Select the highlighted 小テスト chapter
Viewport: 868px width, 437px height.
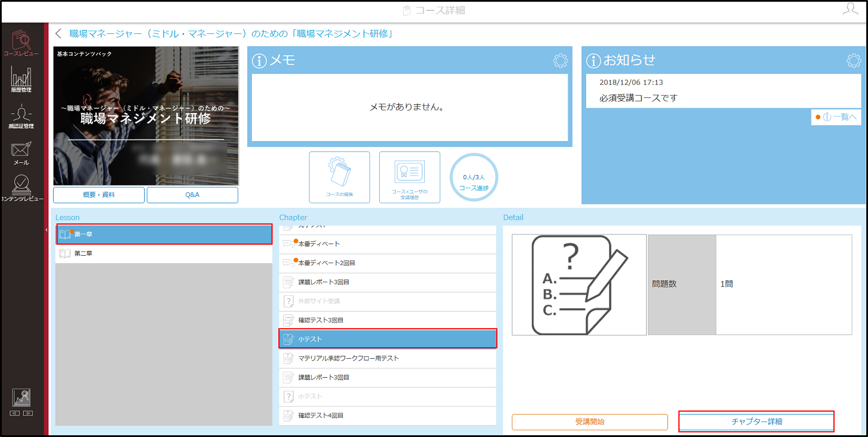click(x=388, y=339)
